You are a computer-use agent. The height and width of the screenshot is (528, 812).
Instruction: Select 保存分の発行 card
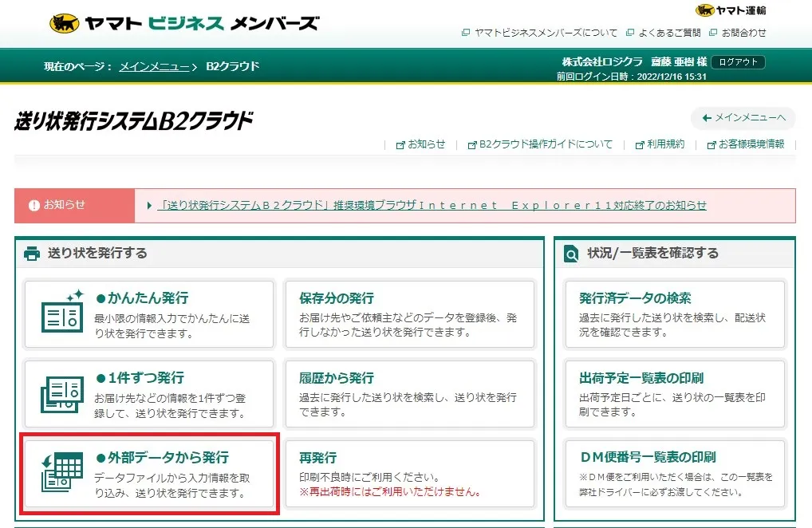(409, 314)
